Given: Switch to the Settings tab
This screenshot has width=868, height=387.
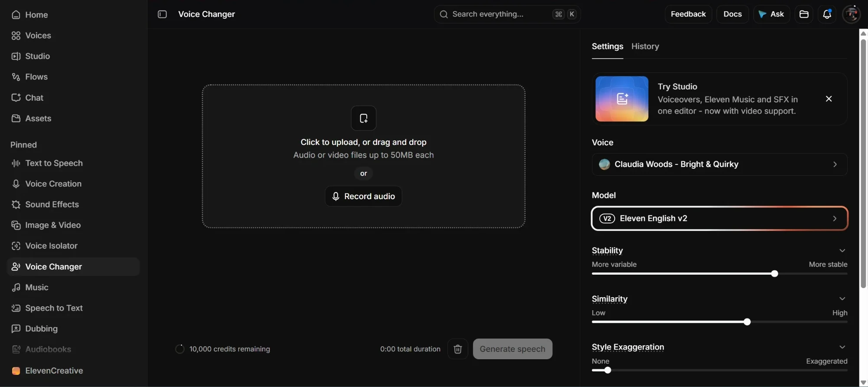Looking at the screenshot, I should pos(607,46).
